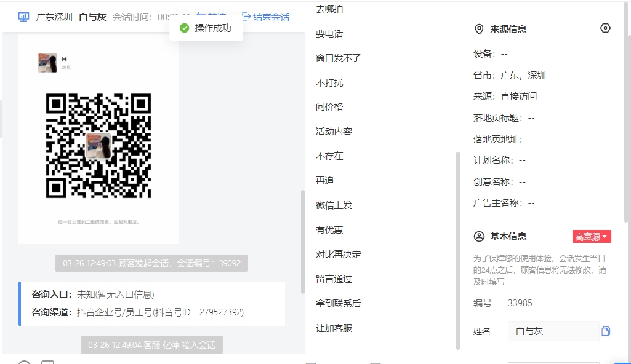
Task: Click the 基本信息 section heading
Action: coord(508,236)
